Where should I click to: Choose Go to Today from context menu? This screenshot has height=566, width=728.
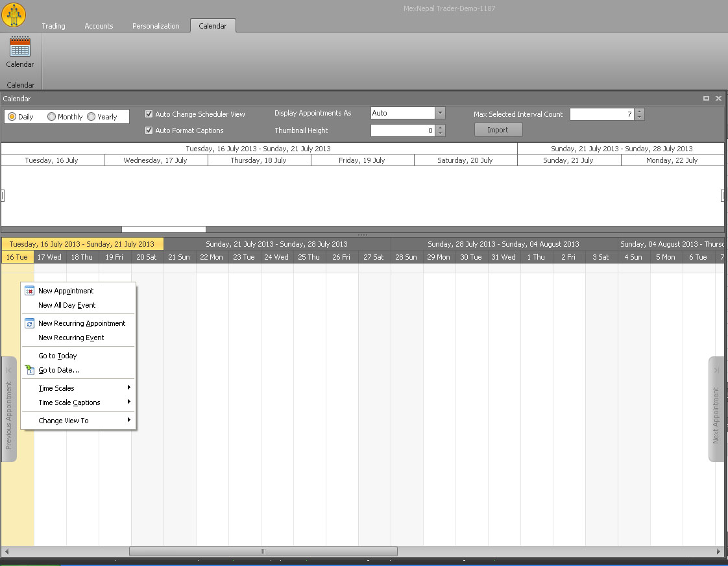click(x=58, y=356)
